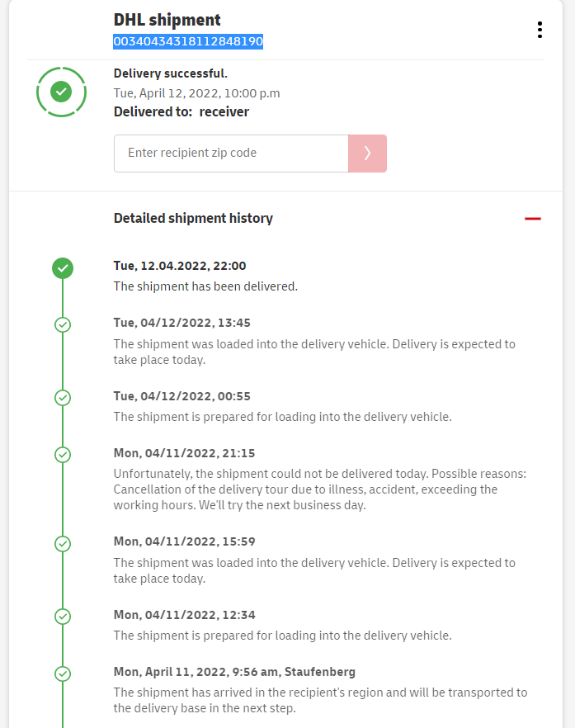The height and width of the screenshot is (728, 575).
Task: Click the 15:59 loaded-into-vehicle timeline checkmark
Action: (x=63, y=544)
